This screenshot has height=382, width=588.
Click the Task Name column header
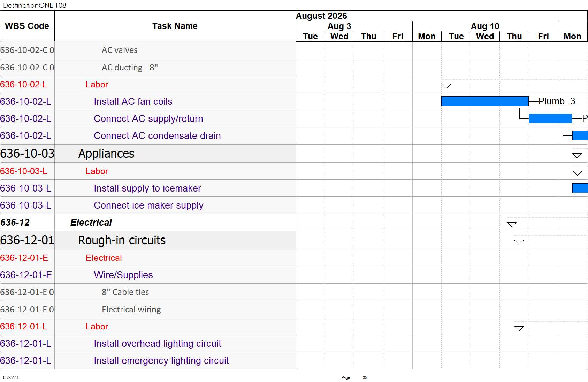[175, 26]
